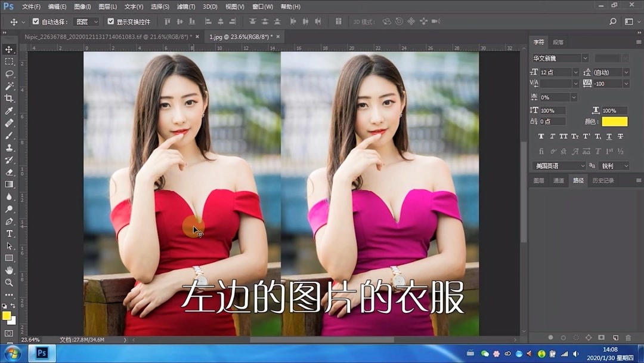Viewport: 644px width, 363px height.
Task: Open the 华文新魏 font family dropdown
Action: [584, 58]
